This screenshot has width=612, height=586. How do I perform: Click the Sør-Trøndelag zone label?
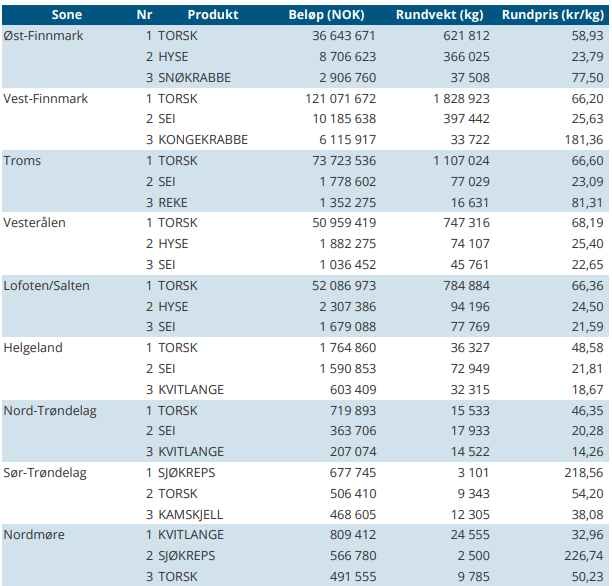click(47, 473)
